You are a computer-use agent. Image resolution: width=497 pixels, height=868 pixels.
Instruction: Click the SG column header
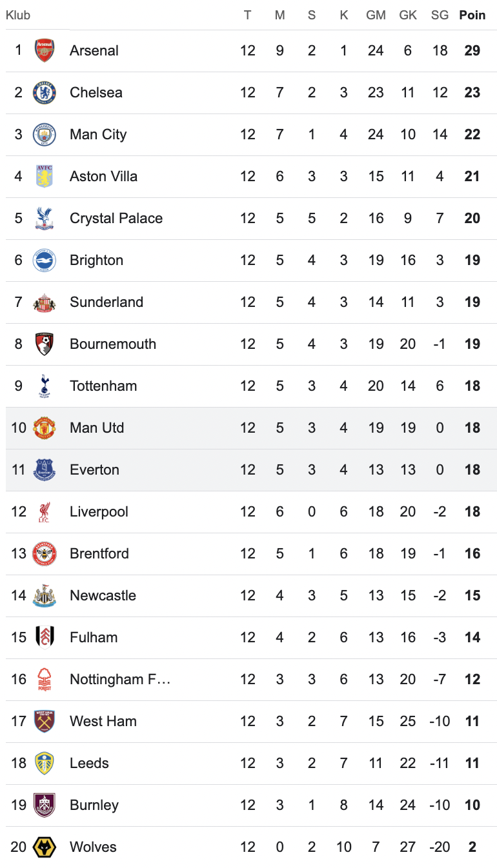tap(440, 15)
